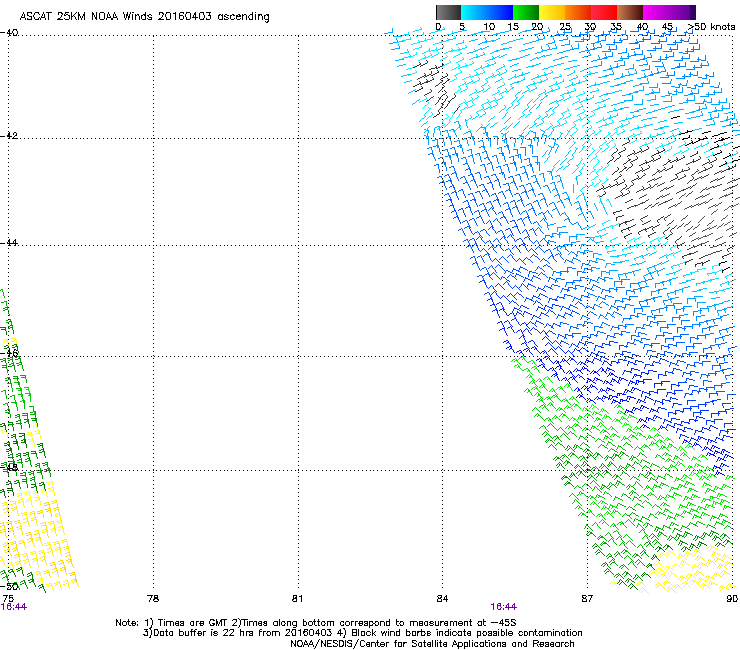Image resolution: width=740 pixels, height=650 pixels.
Task: Click the longitude axis label '75'
Action: pos(8,599)
